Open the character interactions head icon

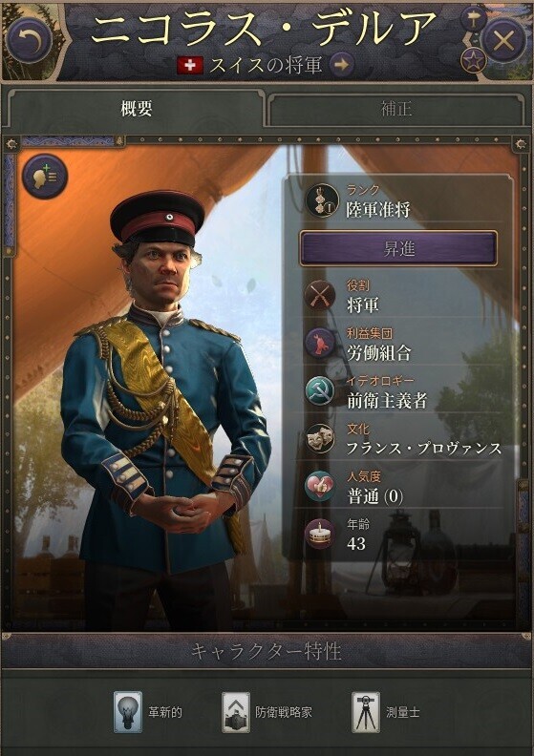(x=45, y=177)
